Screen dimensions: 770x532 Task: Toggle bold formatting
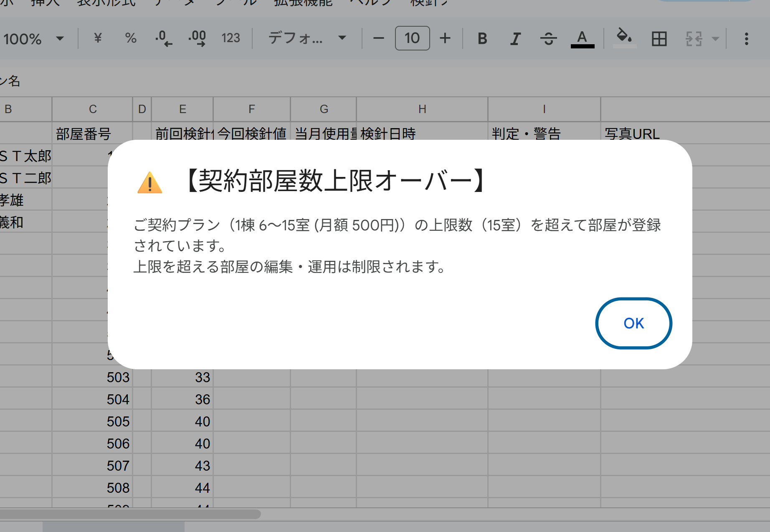(482, 38)
